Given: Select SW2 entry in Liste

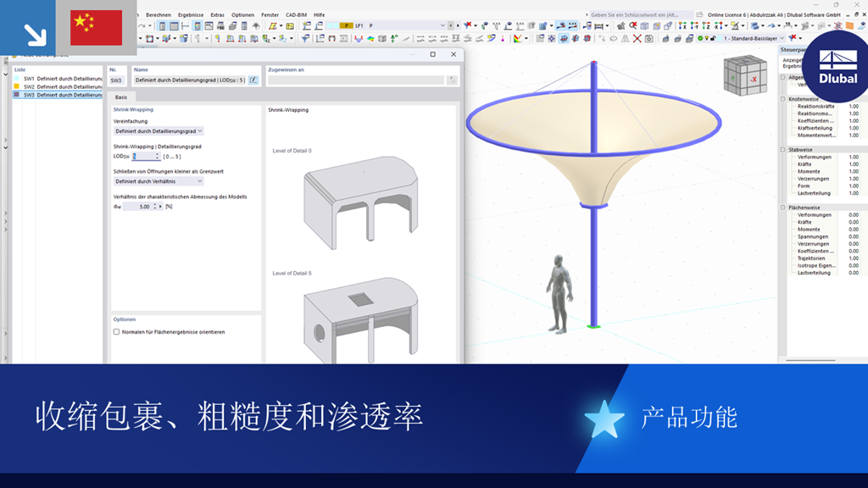Looking at the screenshot, I should click(58, 87).
